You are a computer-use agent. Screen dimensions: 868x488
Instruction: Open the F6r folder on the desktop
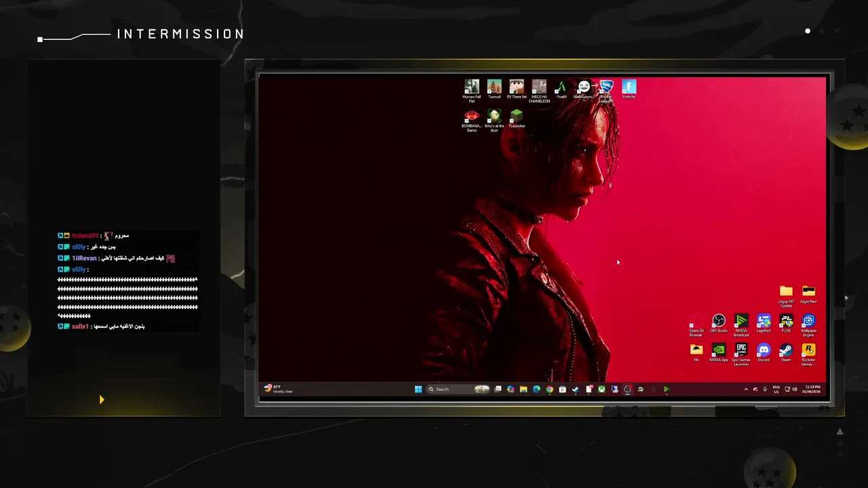tap(696, 352)
